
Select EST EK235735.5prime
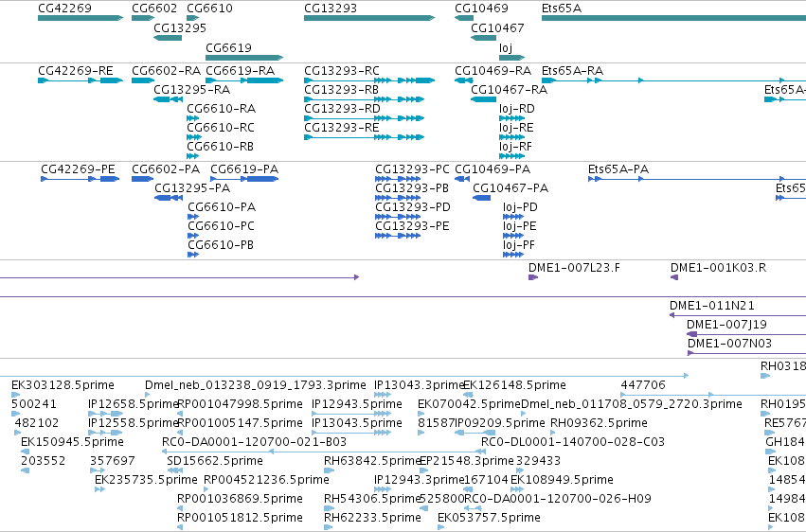pyautogui.click(x=146, y=480)
